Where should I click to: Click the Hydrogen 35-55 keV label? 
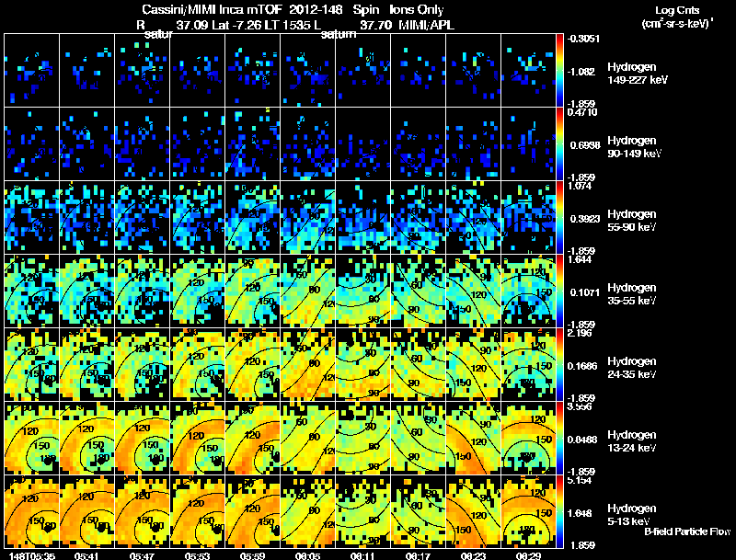click(x=632, y=294)
